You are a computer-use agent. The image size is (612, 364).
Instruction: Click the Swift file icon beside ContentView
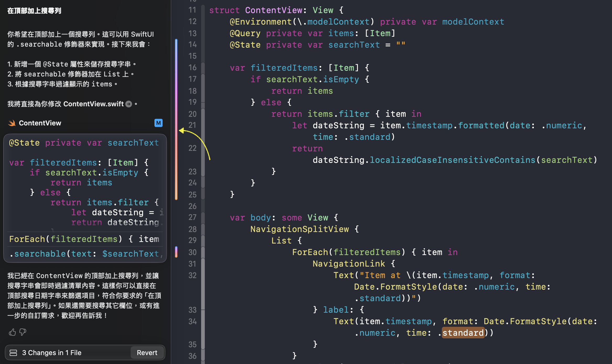point(12,123)
